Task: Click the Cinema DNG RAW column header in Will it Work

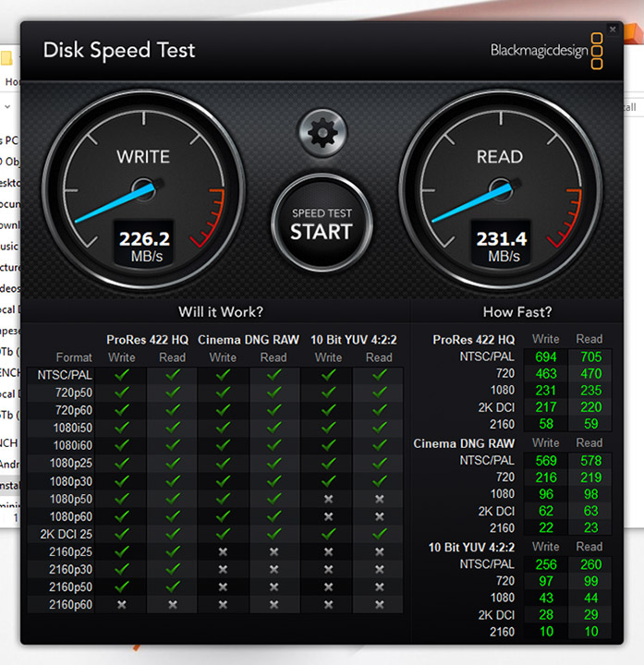Action: (x=249, y=340)
